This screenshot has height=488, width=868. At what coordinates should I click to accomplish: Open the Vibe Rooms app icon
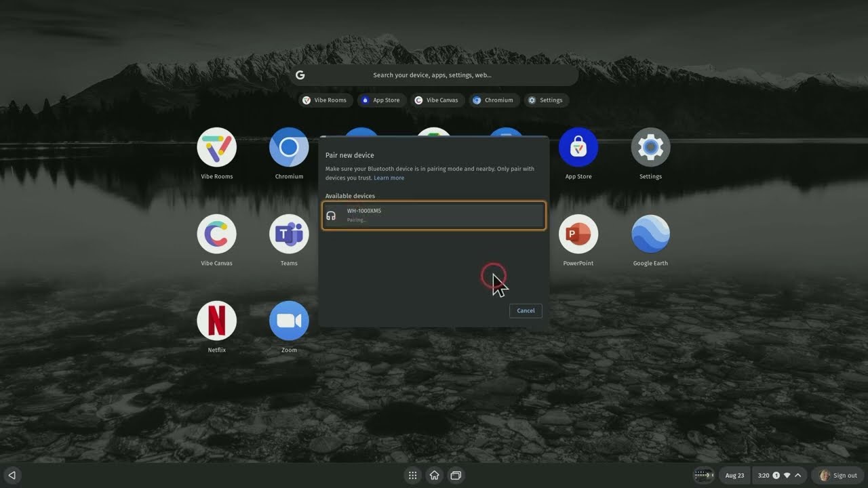click(x=216, y=147)
